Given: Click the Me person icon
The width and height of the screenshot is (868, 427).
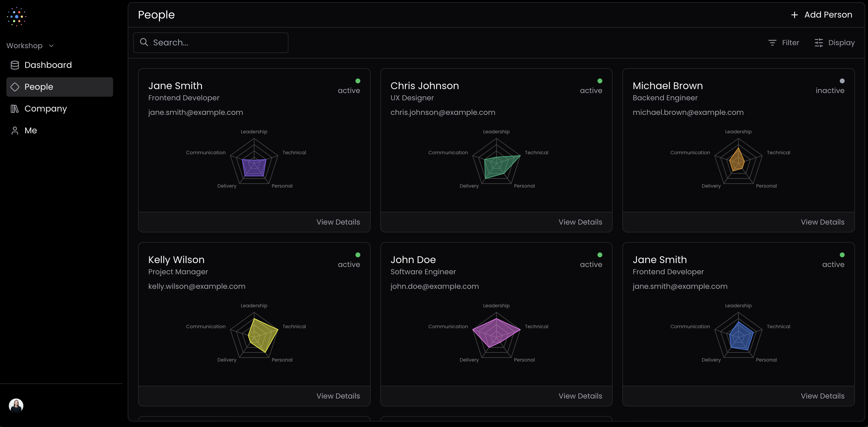Looking at the screenshot, I should click(x=15, y=131).
